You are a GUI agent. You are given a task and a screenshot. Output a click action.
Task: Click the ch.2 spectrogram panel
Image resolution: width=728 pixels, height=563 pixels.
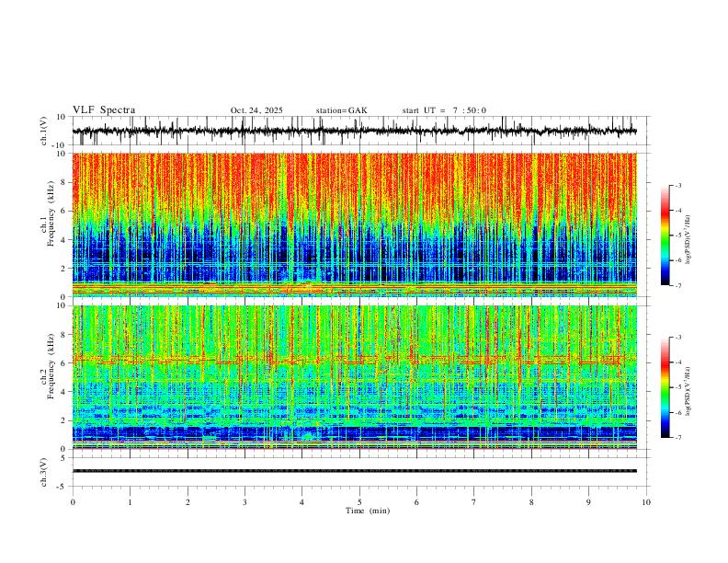pos(354,377)
